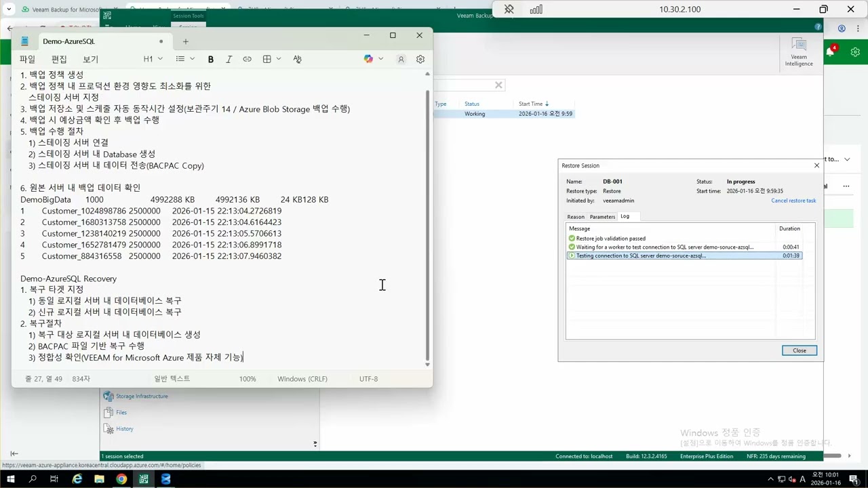The height and width of the screenshot is (488, 868).
Task: Open the 보기 menu in Notepad
Action: pyautogui.click(x=90, y=60)
